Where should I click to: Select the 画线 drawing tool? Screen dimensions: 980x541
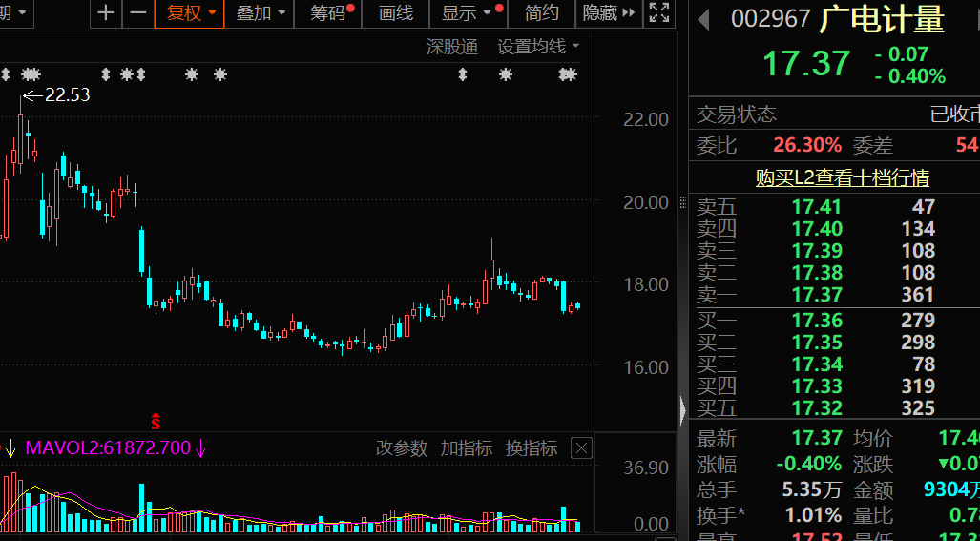point(396,13)
